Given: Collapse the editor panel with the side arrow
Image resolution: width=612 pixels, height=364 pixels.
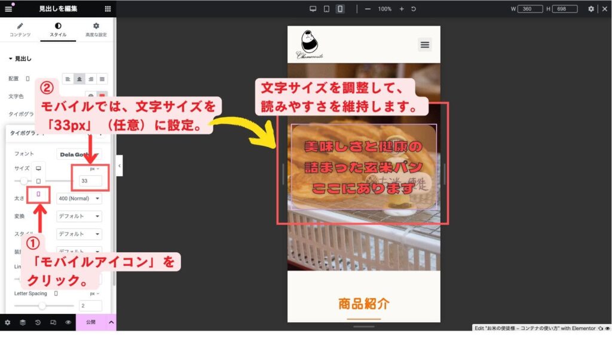Looking at the screenshot, I should (x=120, y=166).
